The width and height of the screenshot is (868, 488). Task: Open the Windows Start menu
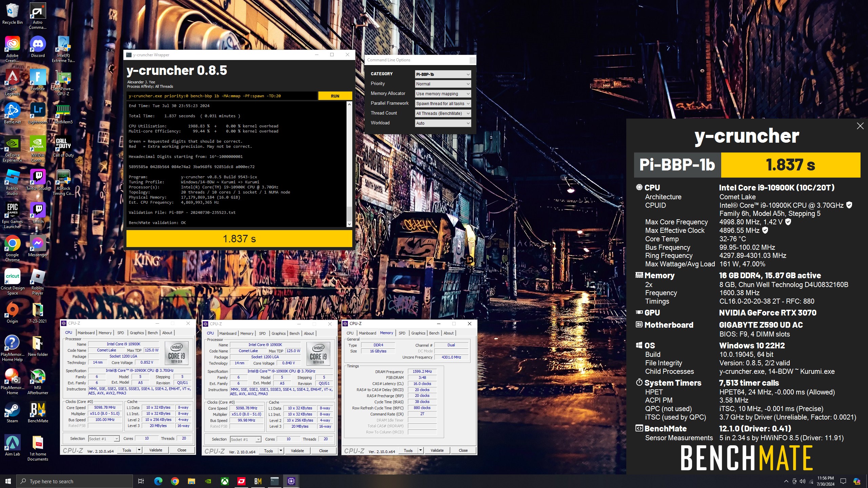coord(8,481)
